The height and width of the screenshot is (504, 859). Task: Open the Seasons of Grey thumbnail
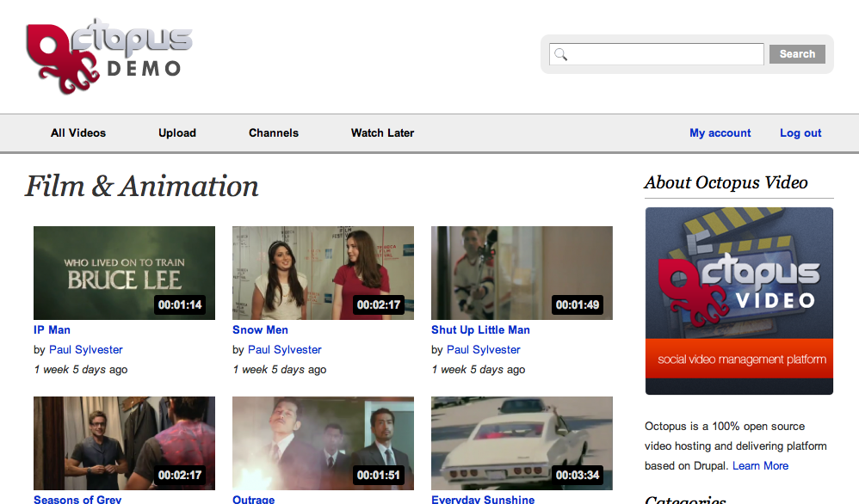[124, 442]
